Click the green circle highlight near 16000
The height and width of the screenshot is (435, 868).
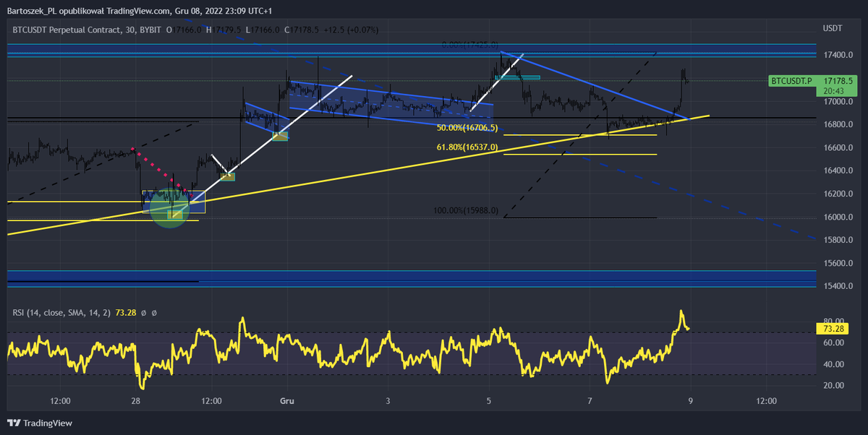click(169, 208)
